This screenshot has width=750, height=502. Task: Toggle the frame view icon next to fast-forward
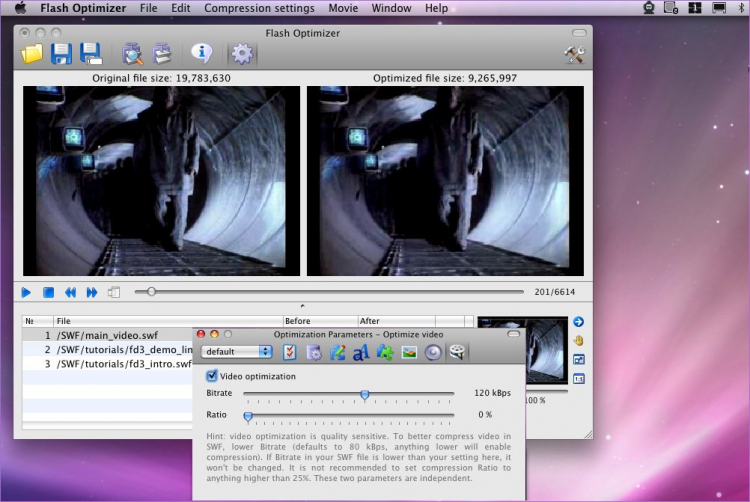(x=114, y=292)
